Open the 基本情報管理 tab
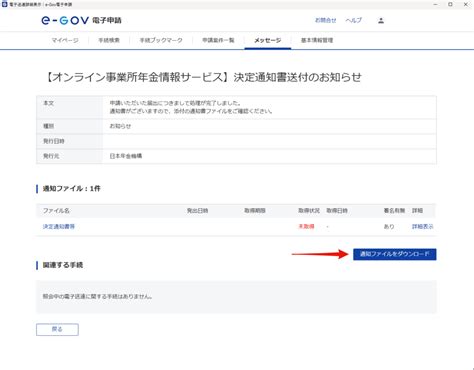474x370 pixels. (x=317, y=40)
